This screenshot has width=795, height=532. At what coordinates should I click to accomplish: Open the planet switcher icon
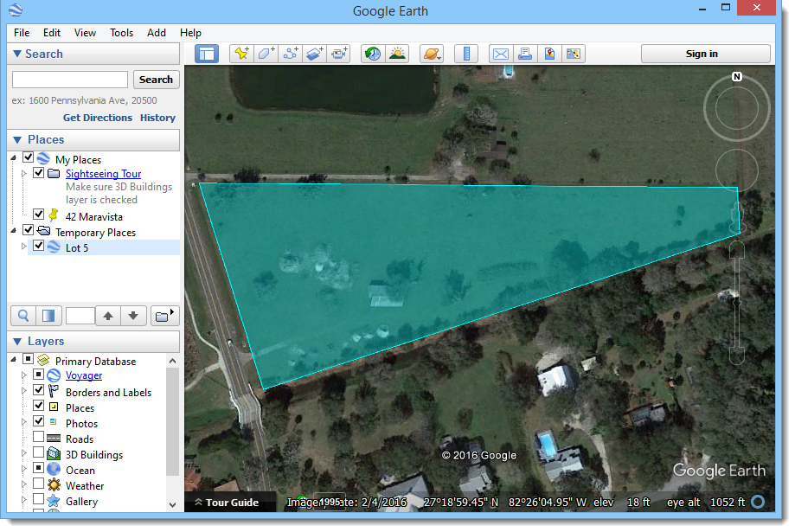pos(432,54)
